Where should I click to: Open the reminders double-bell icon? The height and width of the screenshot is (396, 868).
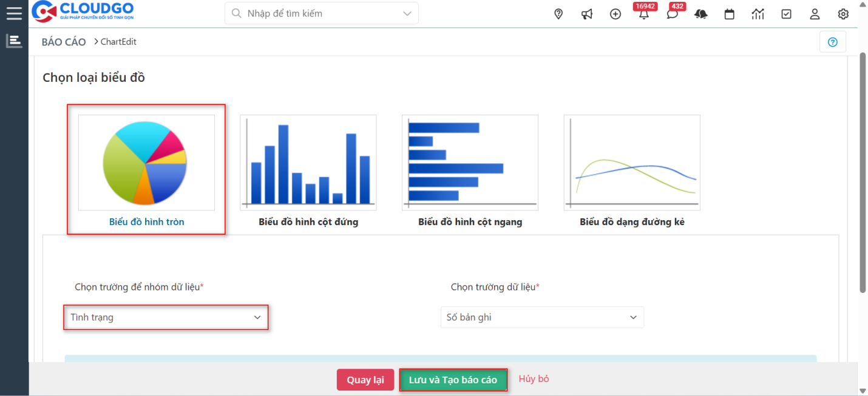coord(700,14)
